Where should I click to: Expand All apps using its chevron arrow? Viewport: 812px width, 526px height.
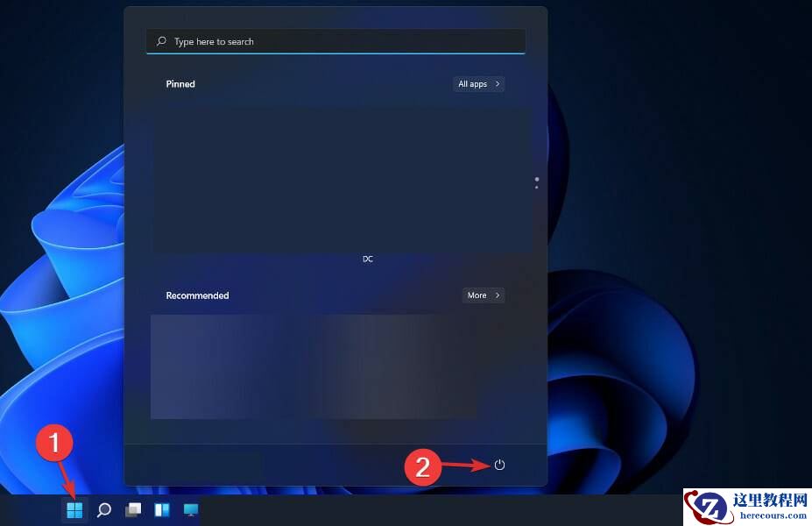[498, 83]
